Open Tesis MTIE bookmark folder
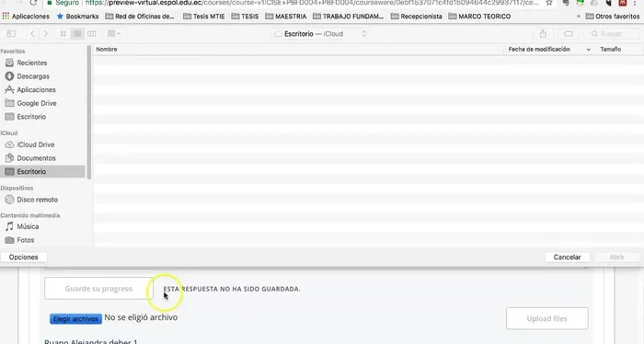 (204, 17)
